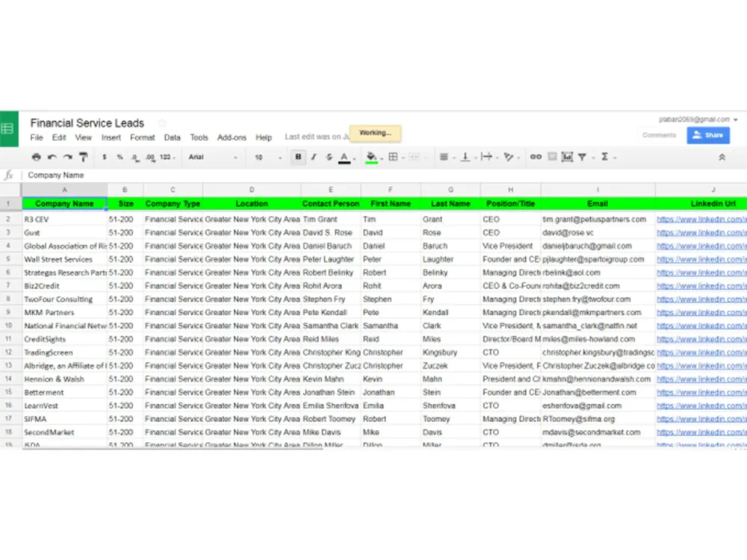
Task: Open the 123 number format dropdown
Action: pos(167,157)
